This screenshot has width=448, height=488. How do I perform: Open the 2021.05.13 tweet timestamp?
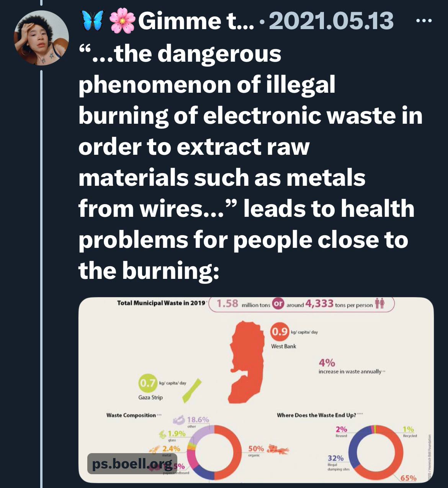coord(331,21)
